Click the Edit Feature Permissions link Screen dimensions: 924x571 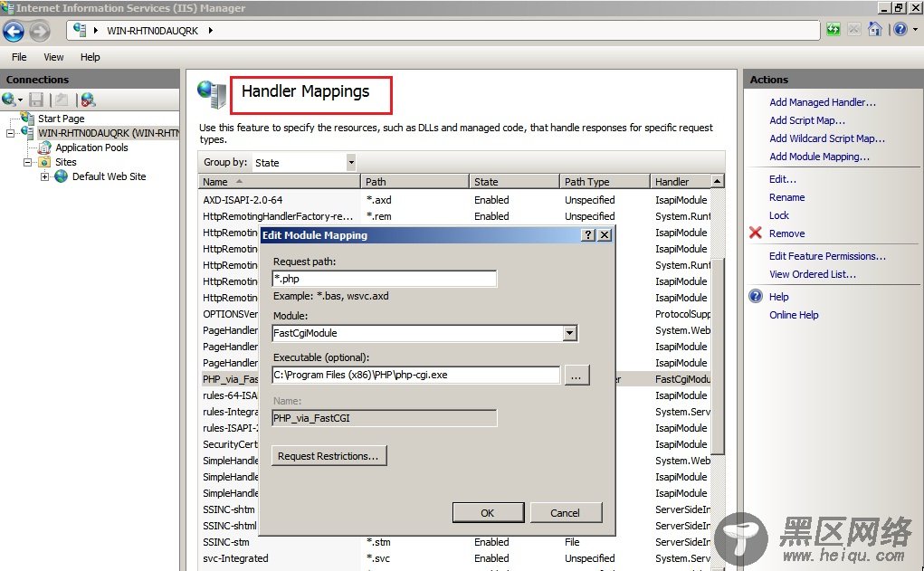pyautogui.click(x=827, y=256)
